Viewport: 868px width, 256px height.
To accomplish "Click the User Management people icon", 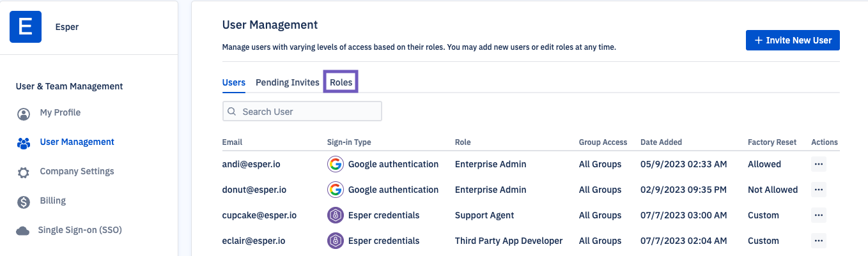I will pyautogui.click(x=24, y=143).
